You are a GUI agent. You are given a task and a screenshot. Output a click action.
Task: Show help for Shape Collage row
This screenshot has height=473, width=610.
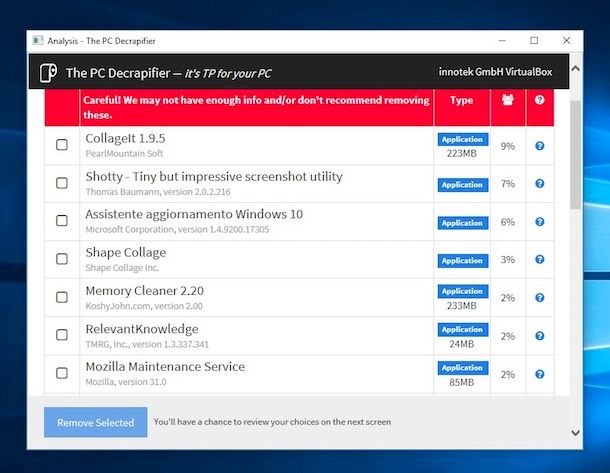(x=540, y=259)
